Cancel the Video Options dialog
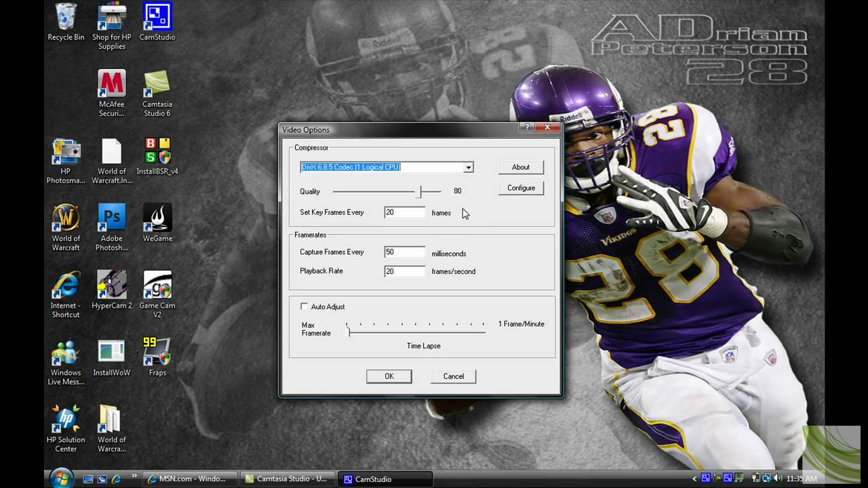Image resolution: width=868 pixels, height=488 pixels. click(454, 376)
